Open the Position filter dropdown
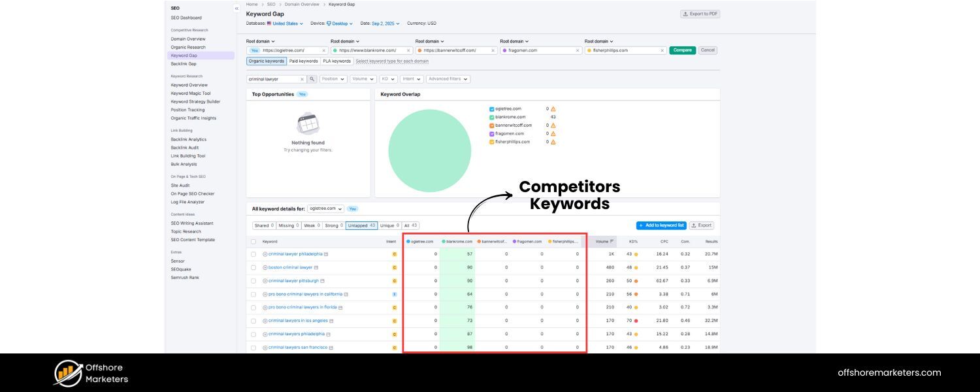980x392 pixels. point(333,79)
